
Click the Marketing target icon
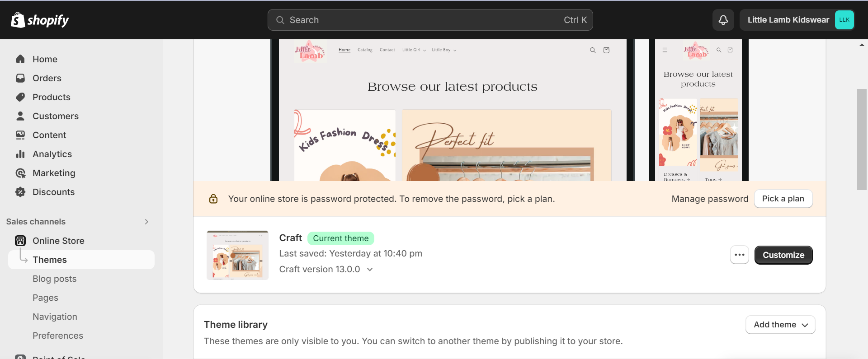click(20, 173)
